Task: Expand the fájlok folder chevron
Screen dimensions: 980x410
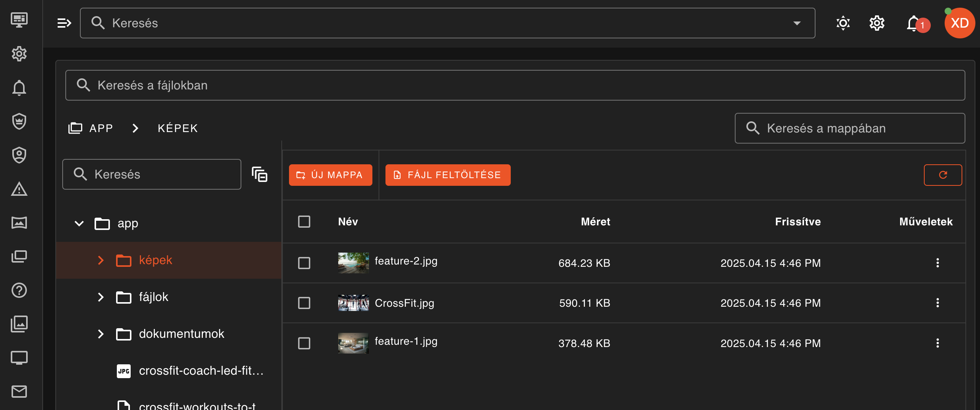Action: 101,297
